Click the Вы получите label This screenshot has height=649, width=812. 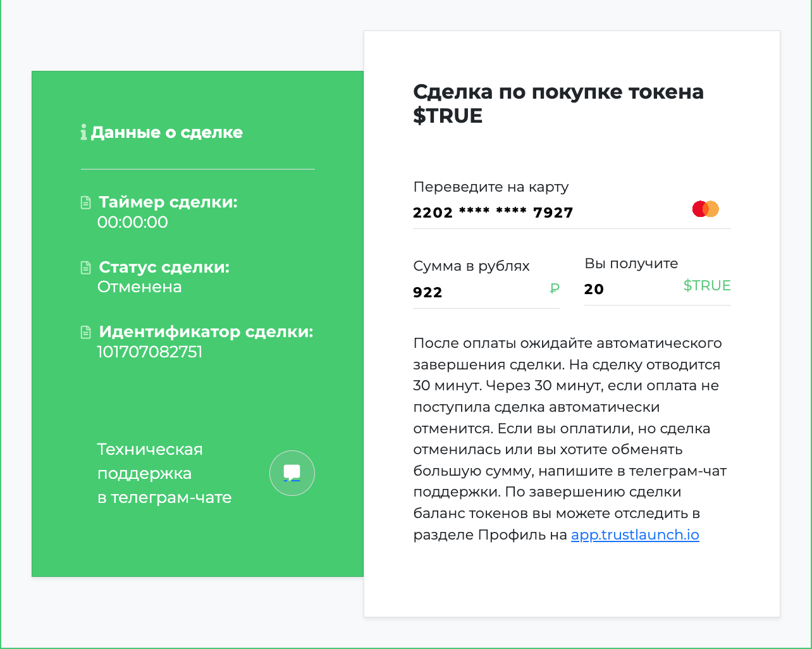[x=631, y=263]
